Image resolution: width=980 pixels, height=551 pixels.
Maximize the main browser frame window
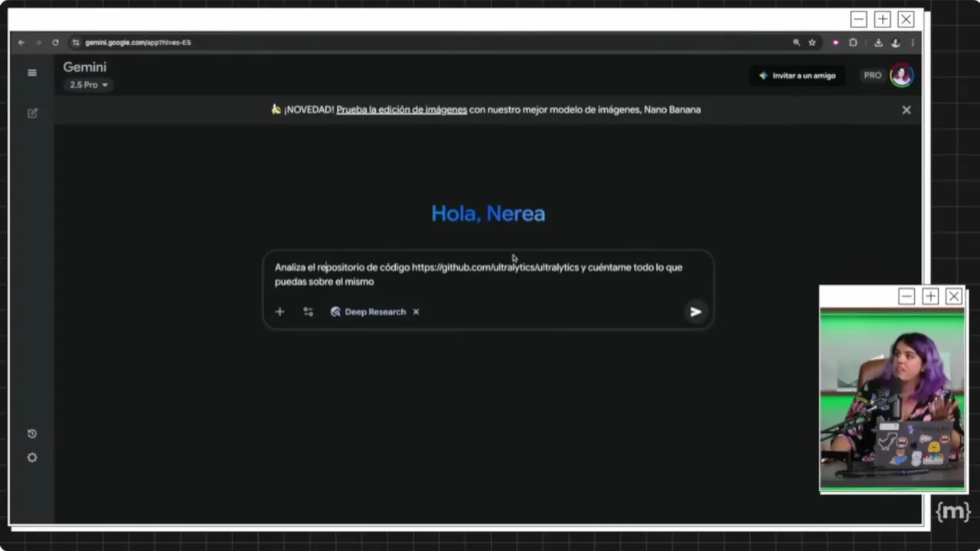tap(883, 19)
